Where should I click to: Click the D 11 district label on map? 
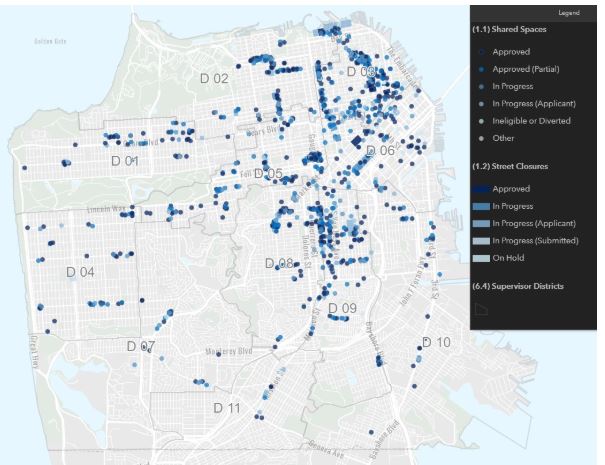(x=227, y=408)
